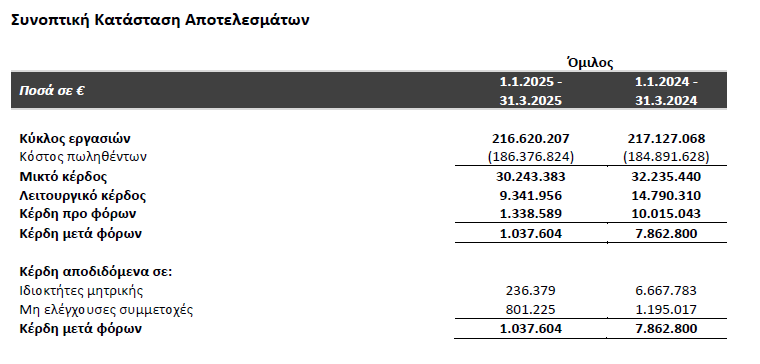This screenshot has height=364, width=760.
Task: Click the Κόστος πωληθέντων row label
Action: click(83, 157)
